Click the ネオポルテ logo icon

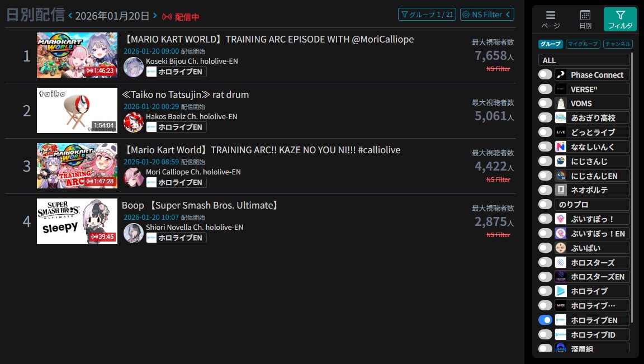coord(561,190)
